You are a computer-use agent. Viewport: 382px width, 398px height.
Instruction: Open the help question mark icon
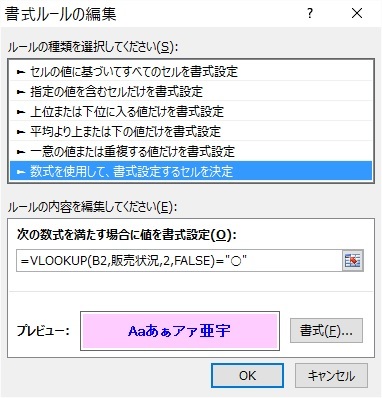pyautogui.click(x=310, y=14)
